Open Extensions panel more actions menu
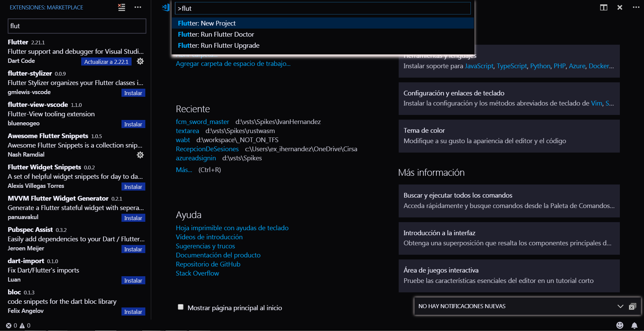This screenshot has height=331, width=644. point(138,7)
